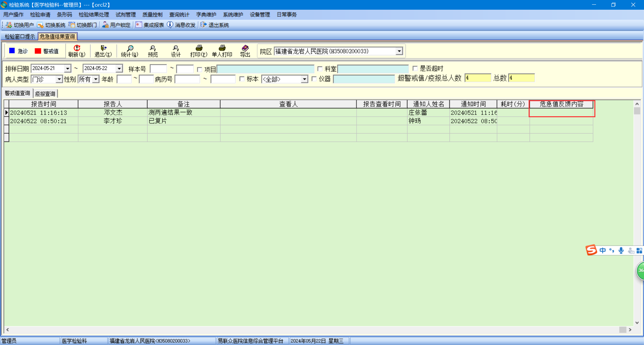Expand the 标本 <全部> dropdown
Screen dimensions: 644x345
[304, 79]
